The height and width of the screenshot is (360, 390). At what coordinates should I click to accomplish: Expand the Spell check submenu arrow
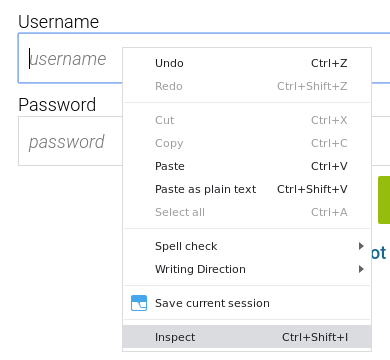[361, 246]
